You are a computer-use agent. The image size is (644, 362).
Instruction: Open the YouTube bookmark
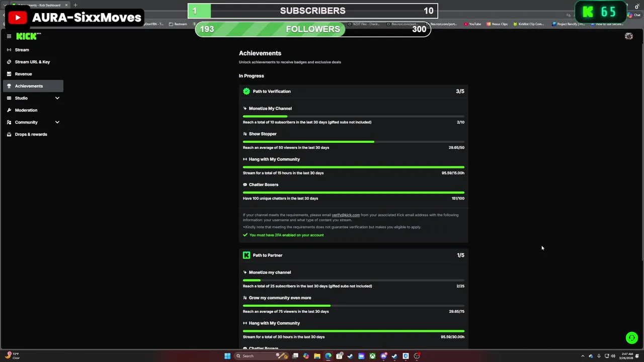pos(472,24)
